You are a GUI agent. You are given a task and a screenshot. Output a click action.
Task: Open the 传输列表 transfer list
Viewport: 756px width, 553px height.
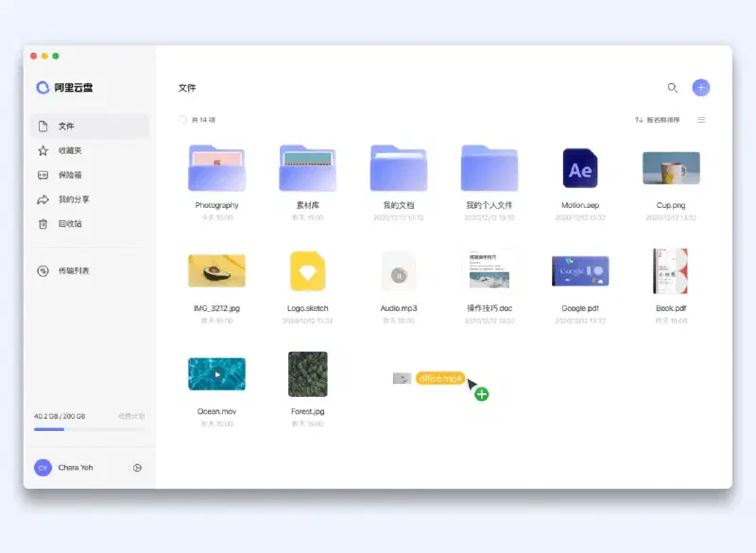click(90, 270)
